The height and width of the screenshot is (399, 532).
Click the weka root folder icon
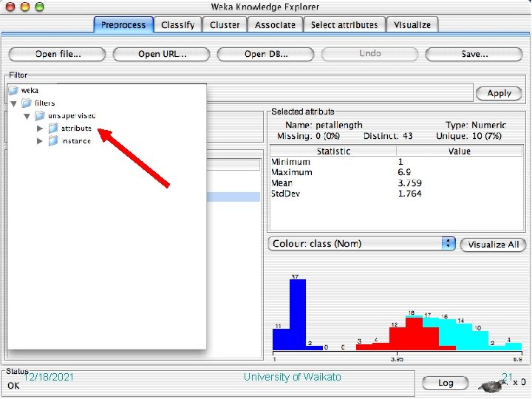(13, 90)
